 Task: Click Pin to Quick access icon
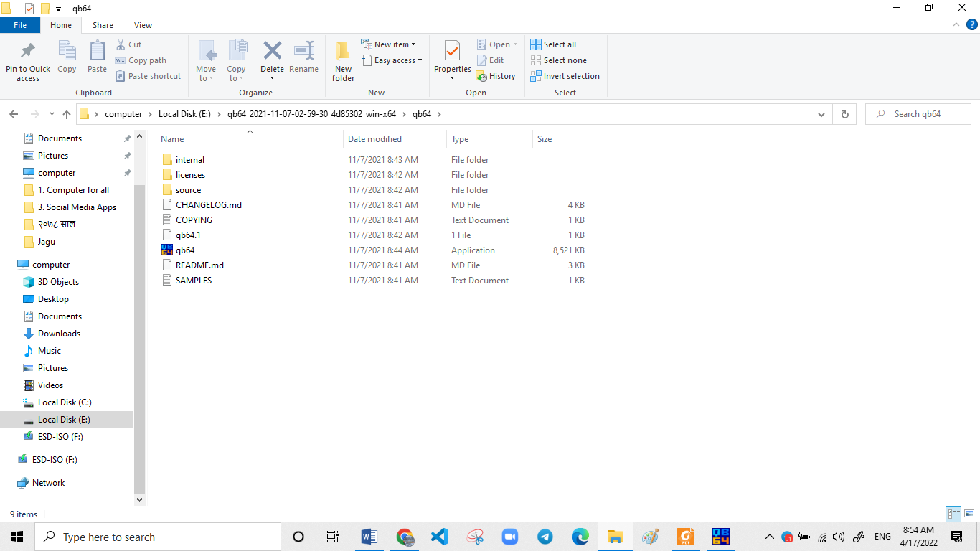click(x=28, y=52)
